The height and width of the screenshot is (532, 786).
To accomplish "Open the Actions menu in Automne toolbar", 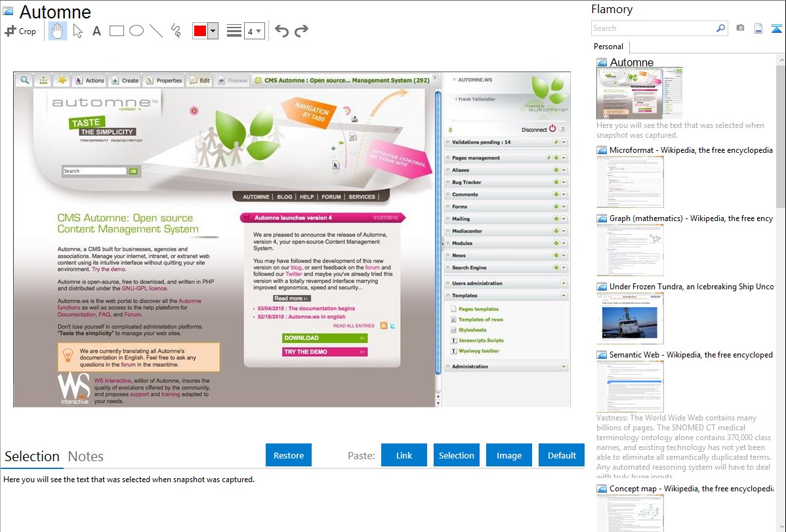I will [90, 80].
